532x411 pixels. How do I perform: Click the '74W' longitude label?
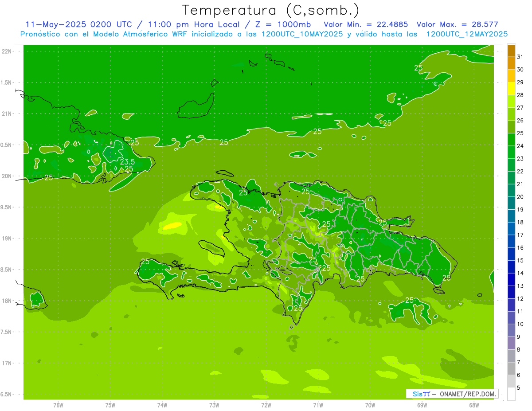tap(162, 405)
